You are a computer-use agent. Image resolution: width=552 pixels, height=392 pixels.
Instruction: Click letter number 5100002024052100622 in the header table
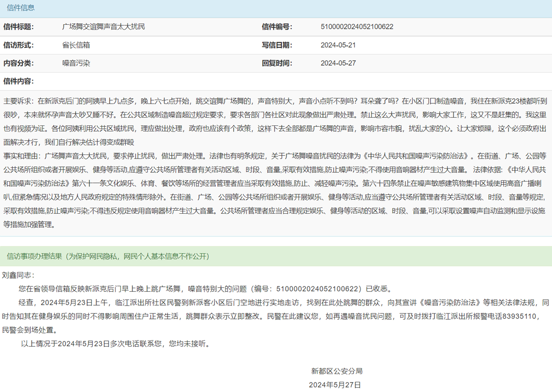(357, 27)
